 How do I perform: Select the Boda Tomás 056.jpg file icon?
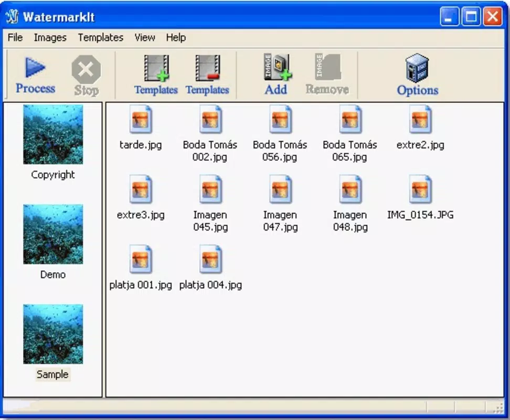(280, 119)
